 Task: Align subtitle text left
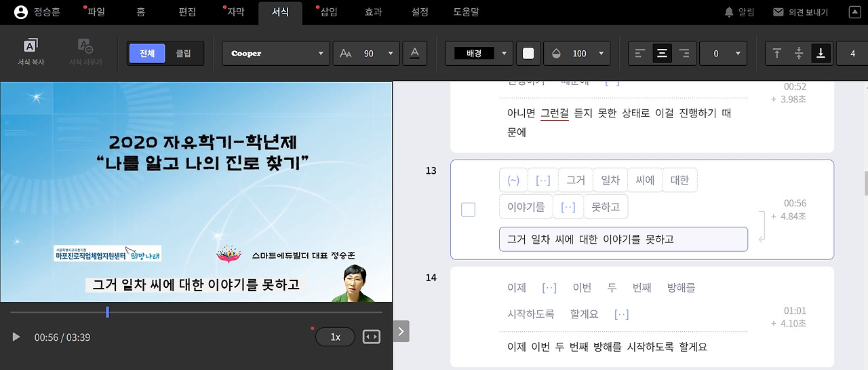(x=641, y=54)
